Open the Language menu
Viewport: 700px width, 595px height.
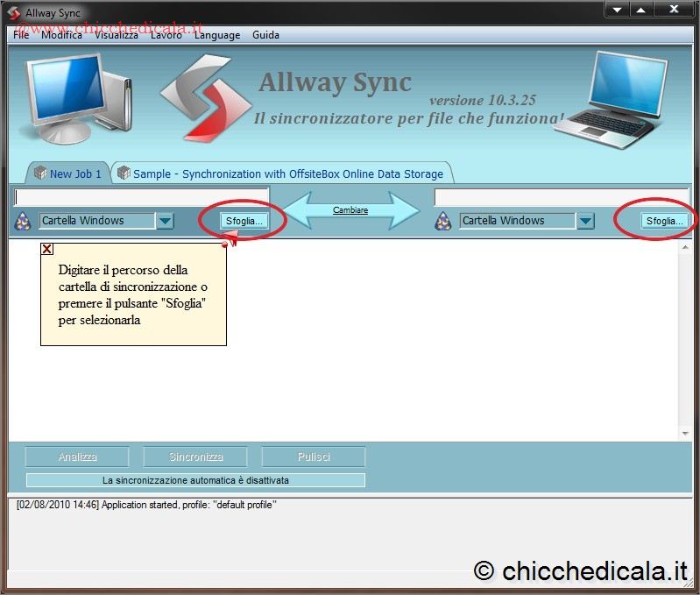(x=216, y=35)
